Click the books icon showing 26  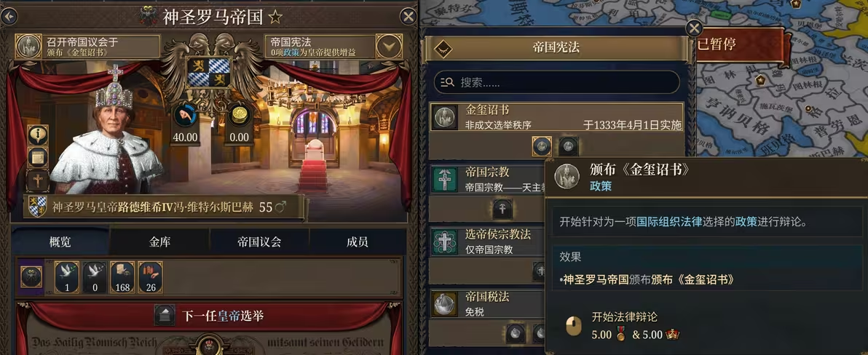tap(150, 277)
